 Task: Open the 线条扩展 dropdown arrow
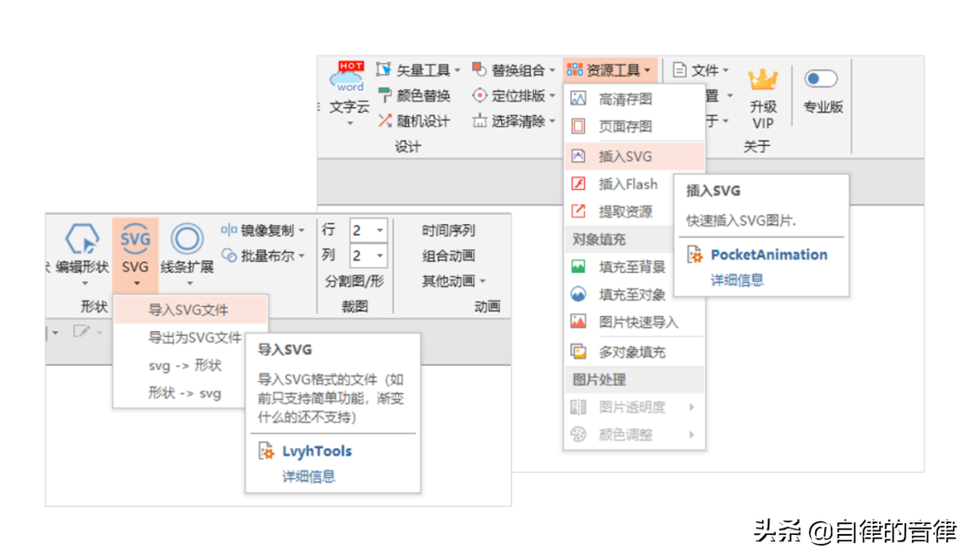point(189,284)
